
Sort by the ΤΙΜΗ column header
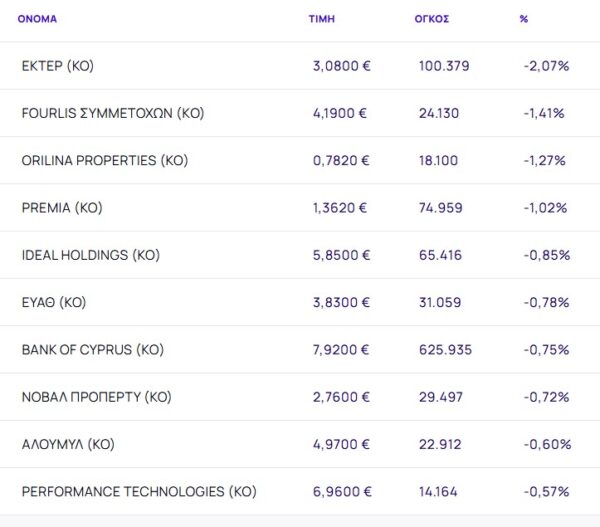coord(320,19)
